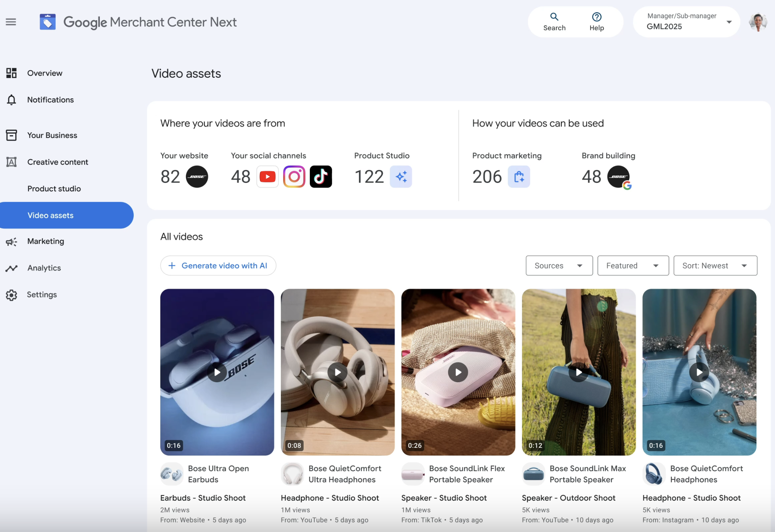Image resolution: width=775 pixels, height=532 pixels.
Task: Open the Earbuds - Studio Shoot title
Action: (203, 498)
